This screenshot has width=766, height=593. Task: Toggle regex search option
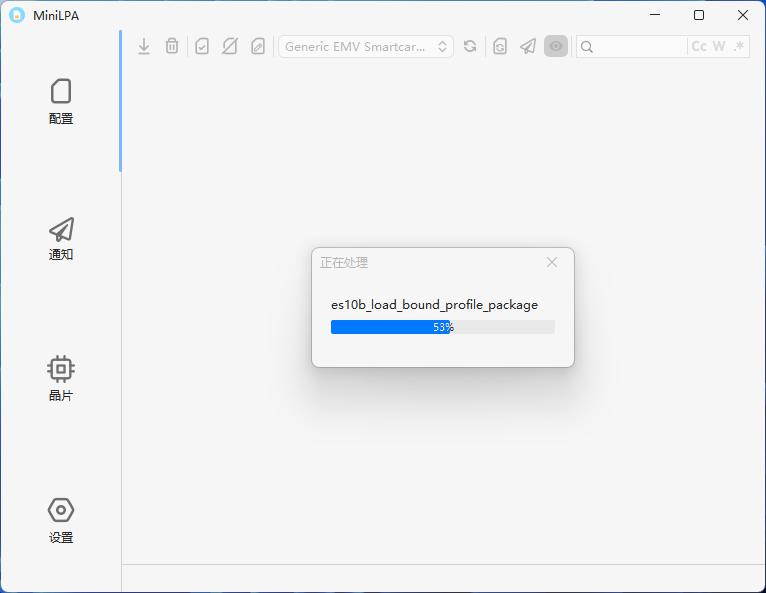pos(739,46)
